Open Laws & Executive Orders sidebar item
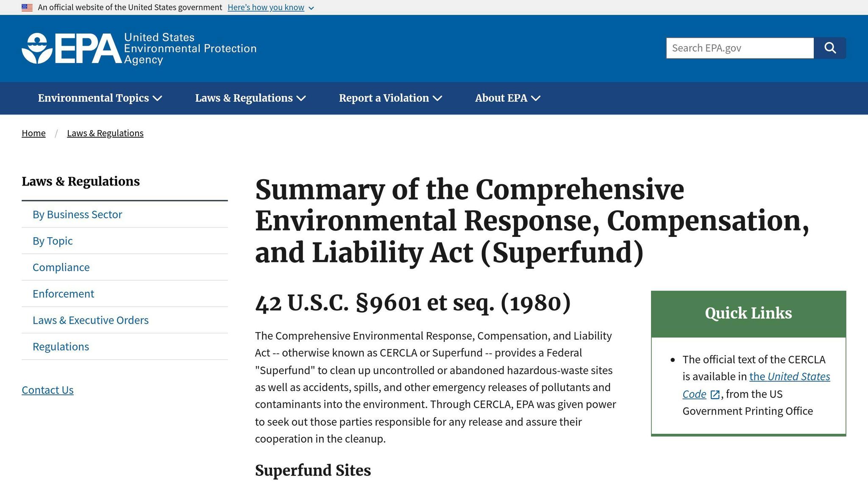The image size is (868, 488). (125, 320)
